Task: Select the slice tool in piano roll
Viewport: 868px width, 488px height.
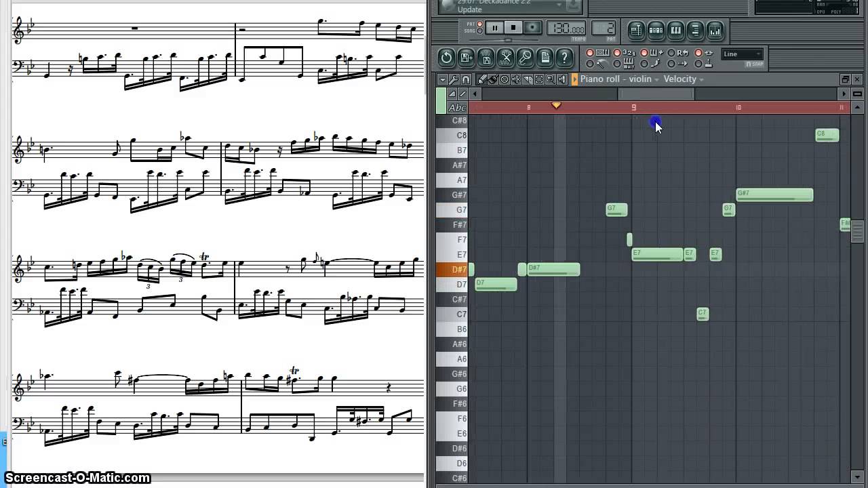Action: 528,79
